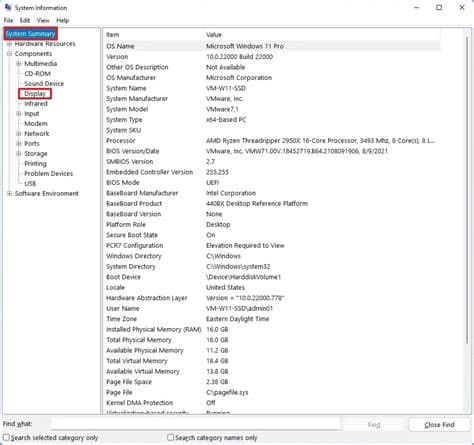474x445 pixels.
Task: Click the vertical scrollbar of details pane
Action: coord(467,221)
